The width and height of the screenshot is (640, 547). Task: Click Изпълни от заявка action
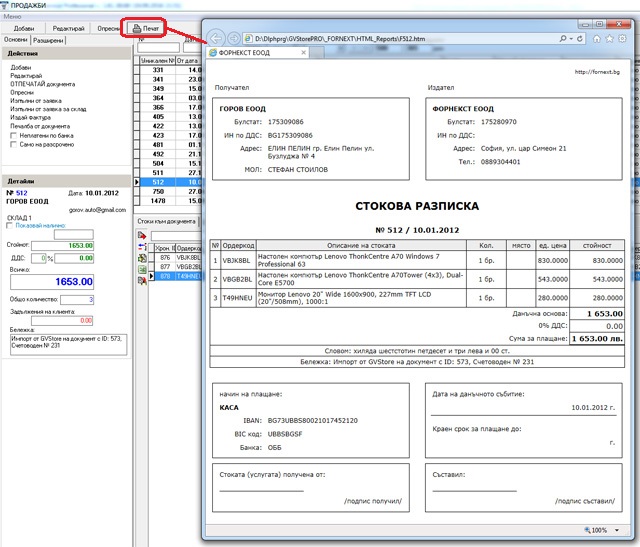(36, 101)
